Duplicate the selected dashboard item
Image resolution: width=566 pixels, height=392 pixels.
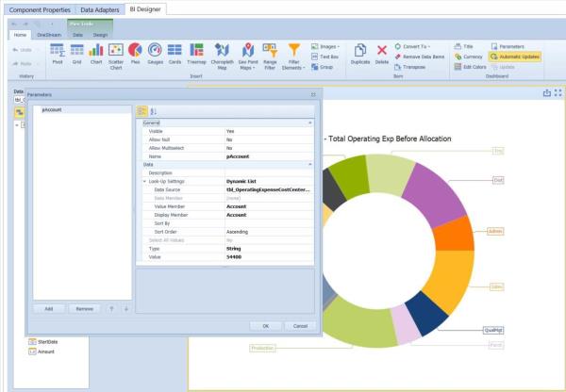(x=360, y=54)
